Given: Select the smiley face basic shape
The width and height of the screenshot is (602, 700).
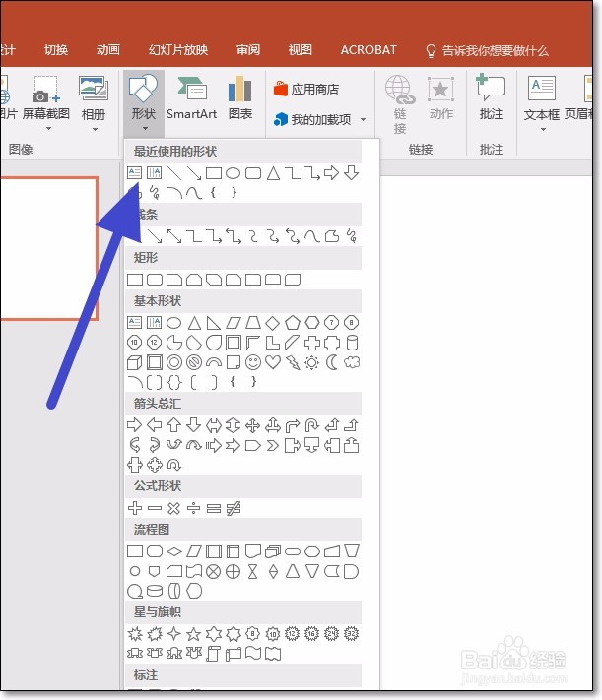Looking at the screenshot, I should [x=253, y=362].
